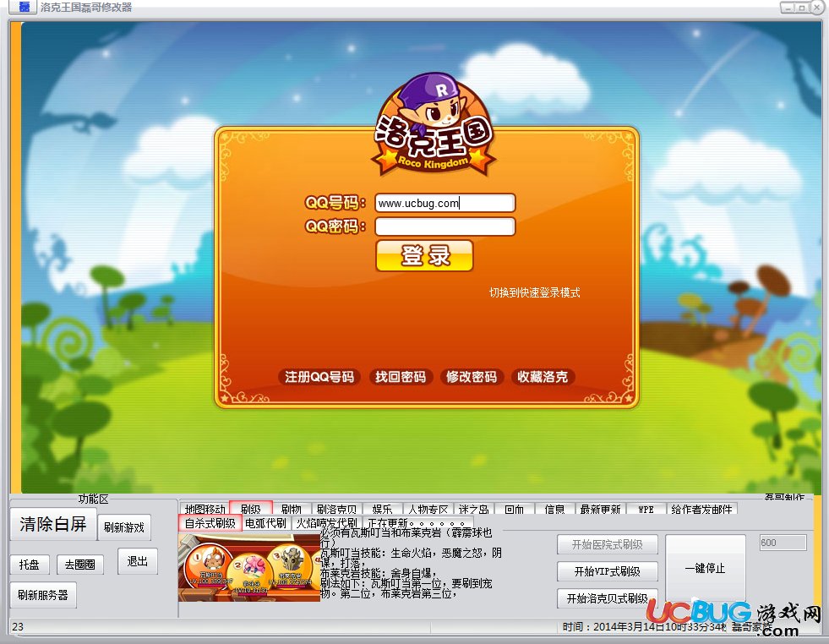Click the status bar number 23
The height and width of the screenshot is (644, 829).
18,626
